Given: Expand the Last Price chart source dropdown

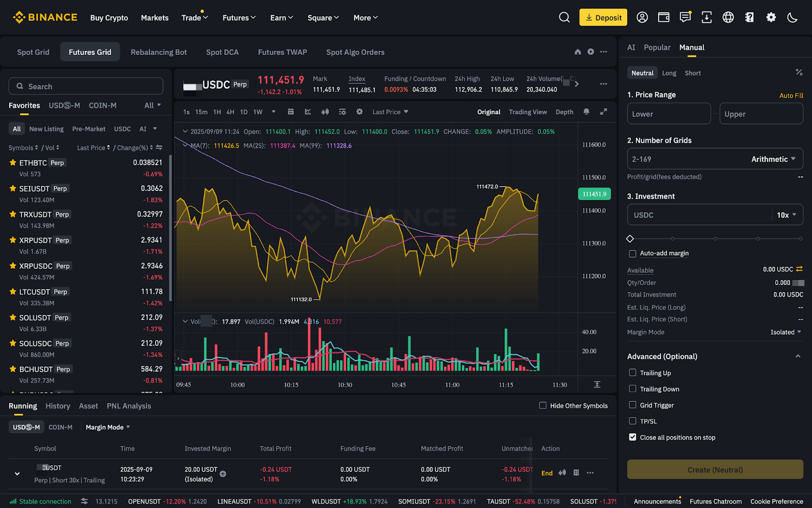Looking at the screenshot, I should pyautogui.click(x=390, y=112).
